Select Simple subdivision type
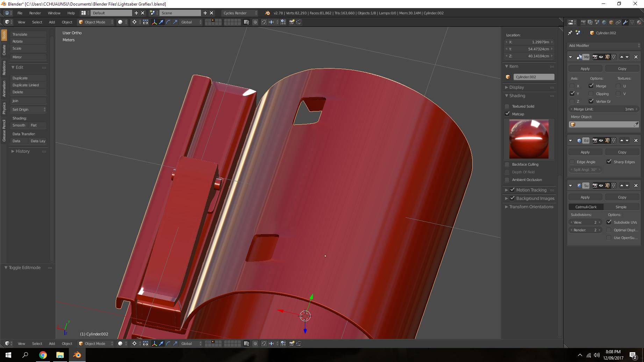 pos(621,207)
